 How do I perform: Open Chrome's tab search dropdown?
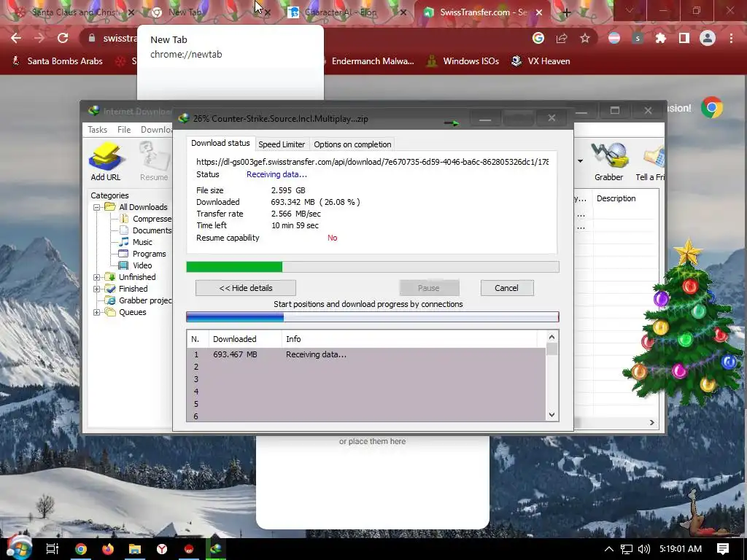click(630, 10)
